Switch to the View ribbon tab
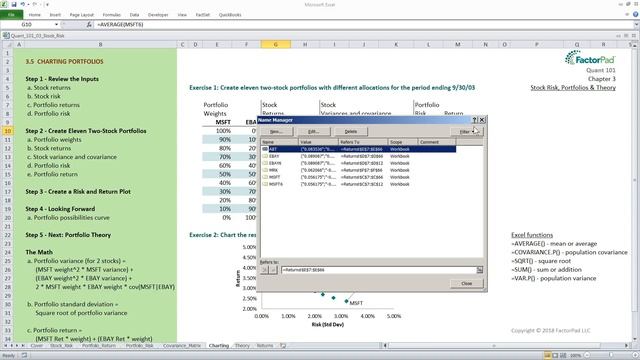Viewport: 640px width, 360px height. pyautogui.click(x=182, y=15)
